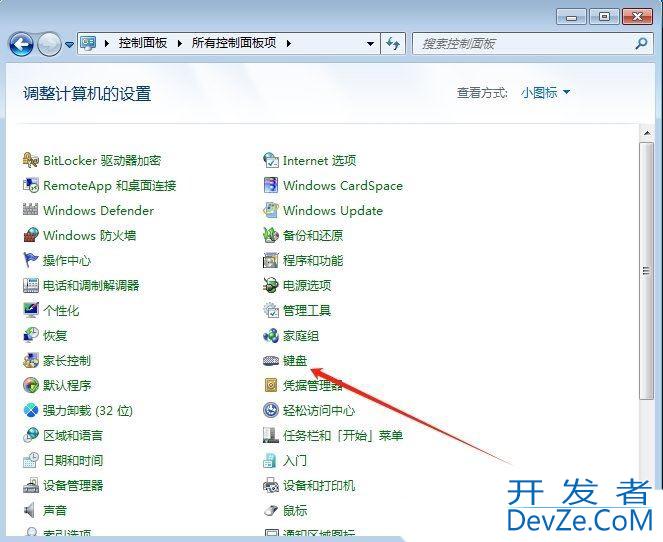Click the Windows 防火墙 firewall icon
The width and height of the screenshot is (663, 542).
tap(31, 235)
